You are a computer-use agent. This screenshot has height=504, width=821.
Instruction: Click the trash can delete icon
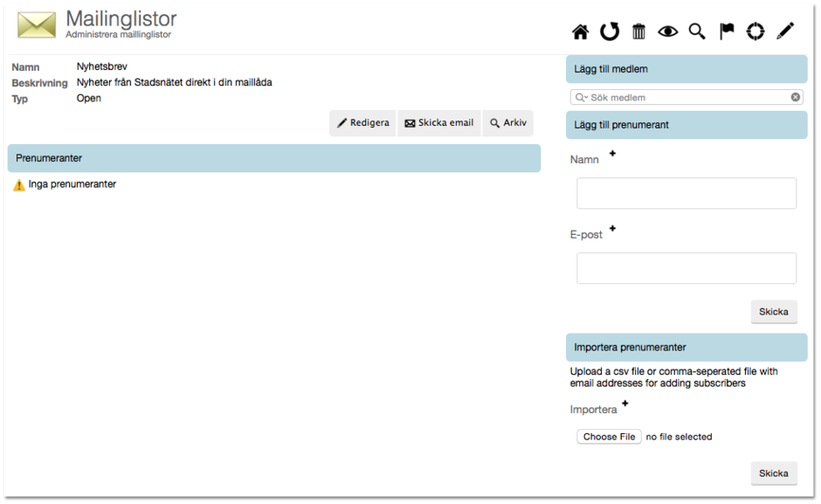638,31
